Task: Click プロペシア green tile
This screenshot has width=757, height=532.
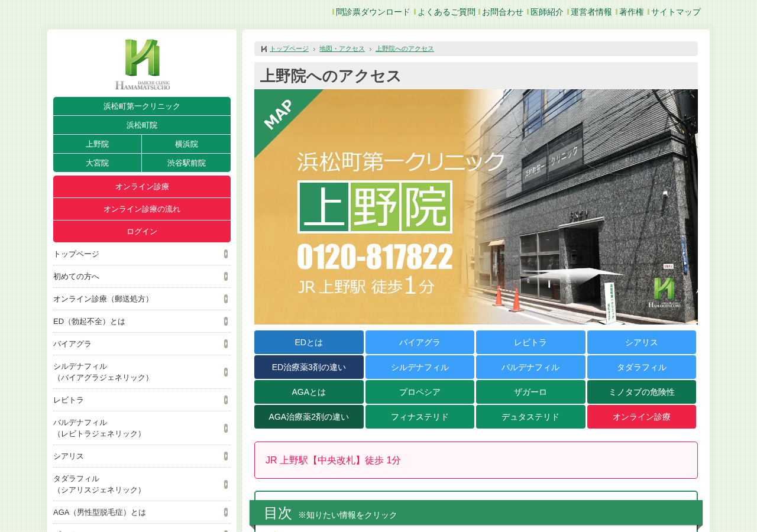Action: (420, 392)
